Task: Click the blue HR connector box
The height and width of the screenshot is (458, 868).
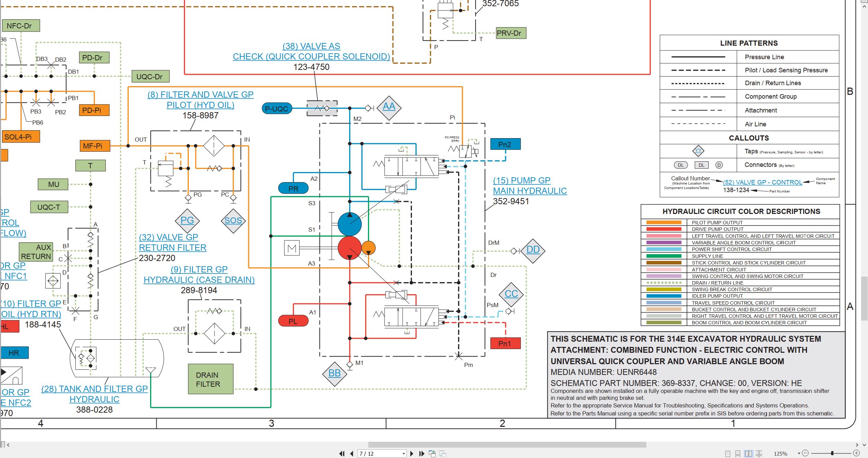Action: click(x=15, y=353)
